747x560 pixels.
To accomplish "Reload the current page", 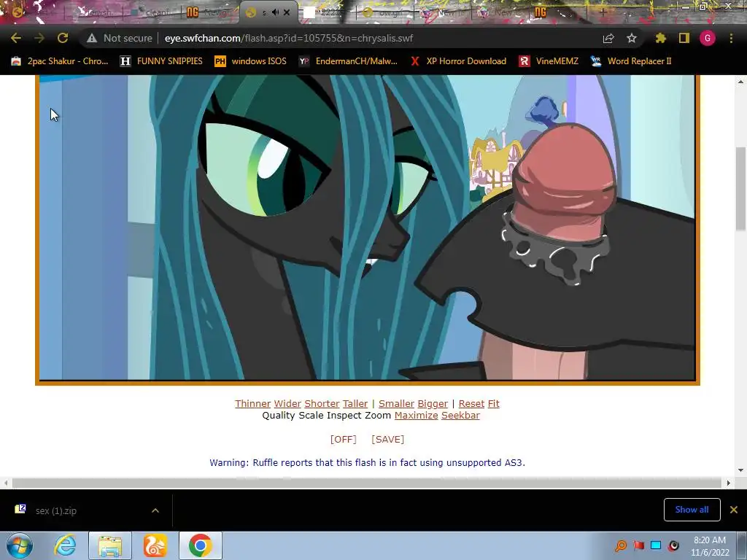I will [63, 38].
